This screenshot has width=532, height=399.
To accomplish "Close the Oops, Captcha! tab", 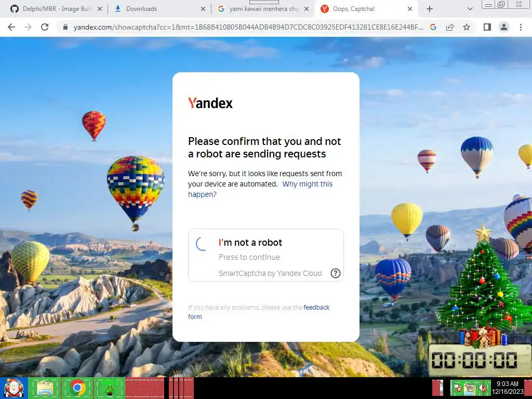I will point(410,9).
